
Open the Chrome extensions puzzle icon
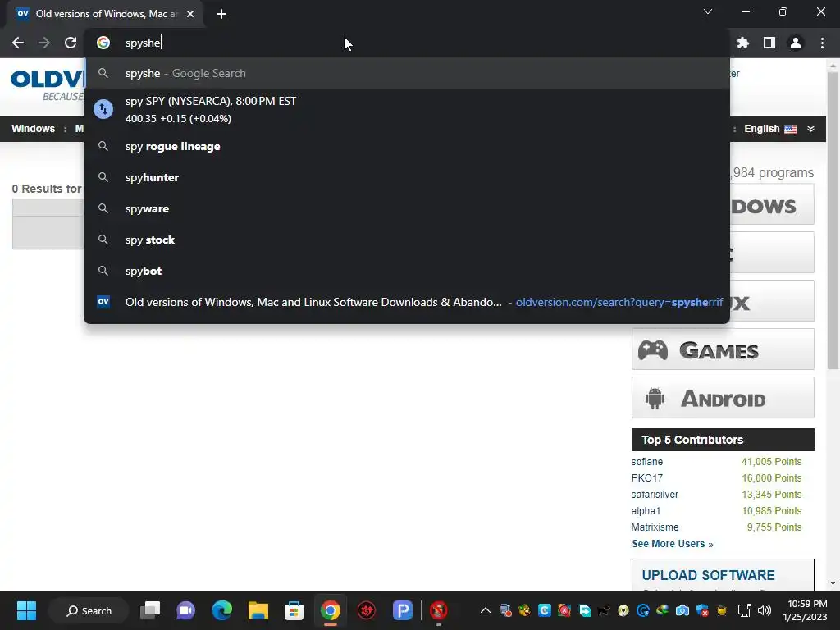click(x=743, y=43)
